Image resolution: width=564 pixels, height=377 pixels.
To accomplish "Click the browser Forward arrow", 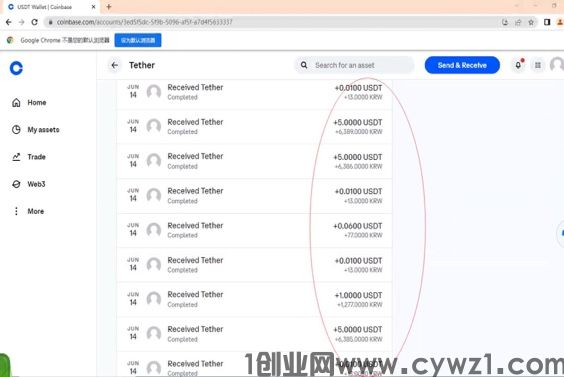I will tap(22, 22).
